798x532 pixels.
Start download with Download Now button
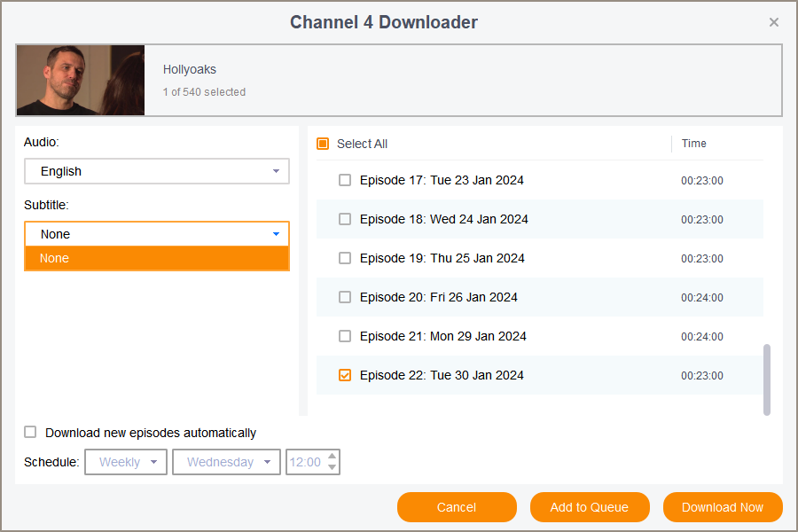(723, 507)
